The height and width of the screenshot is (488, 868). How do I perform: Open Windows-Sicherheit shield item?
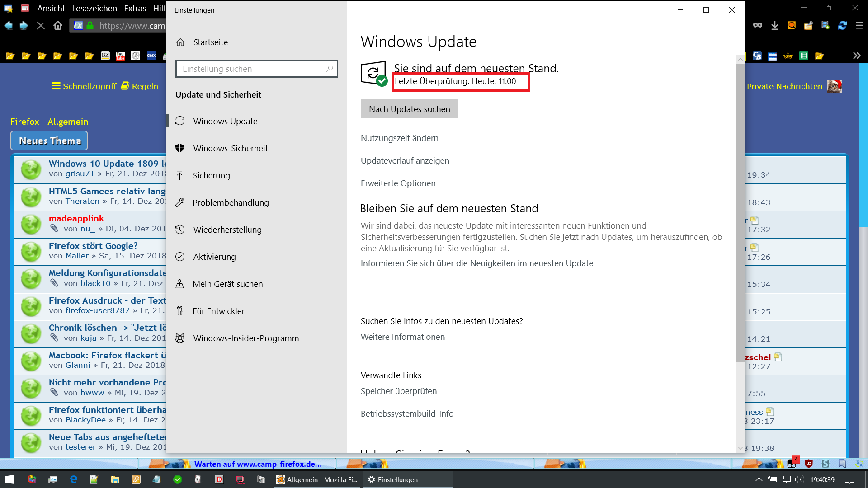coord(230,148)
